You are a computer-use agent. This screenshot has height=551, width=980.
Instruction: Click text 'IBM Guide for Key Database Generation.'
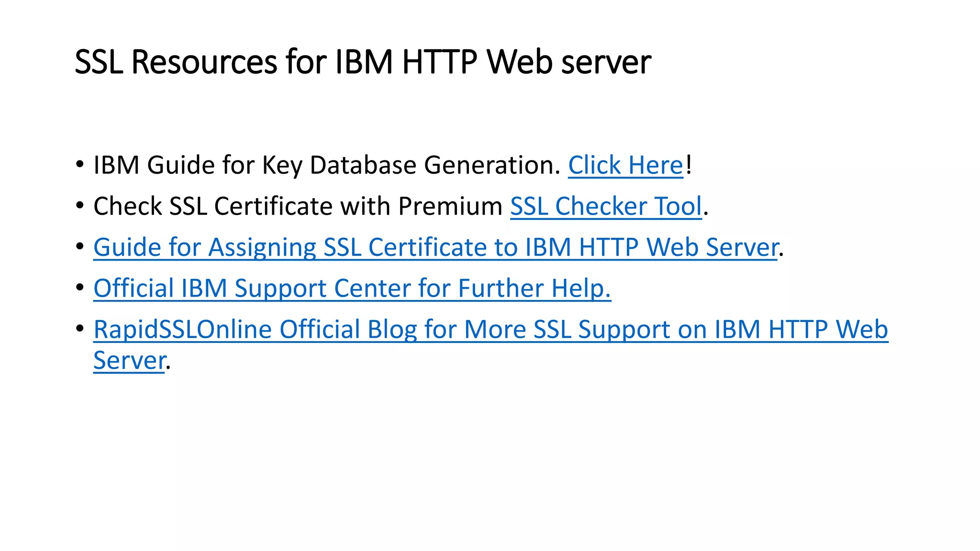327,165
